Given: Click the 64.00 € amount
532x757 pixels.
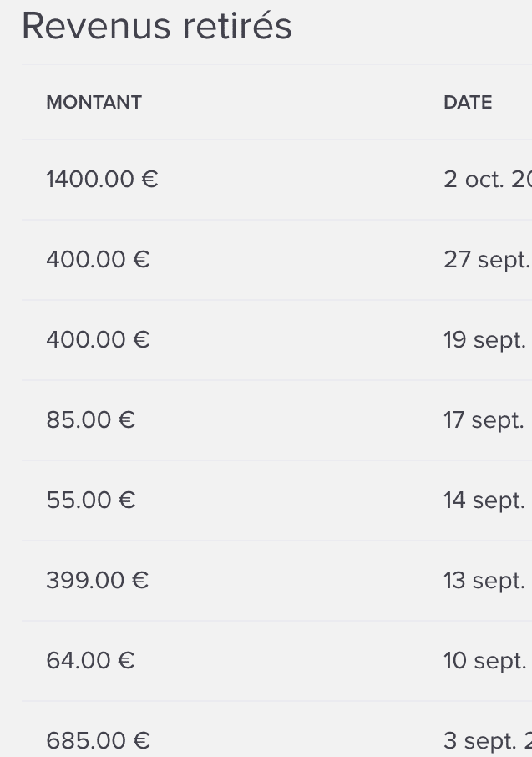Looking at the screenshot, I should 90,661.
